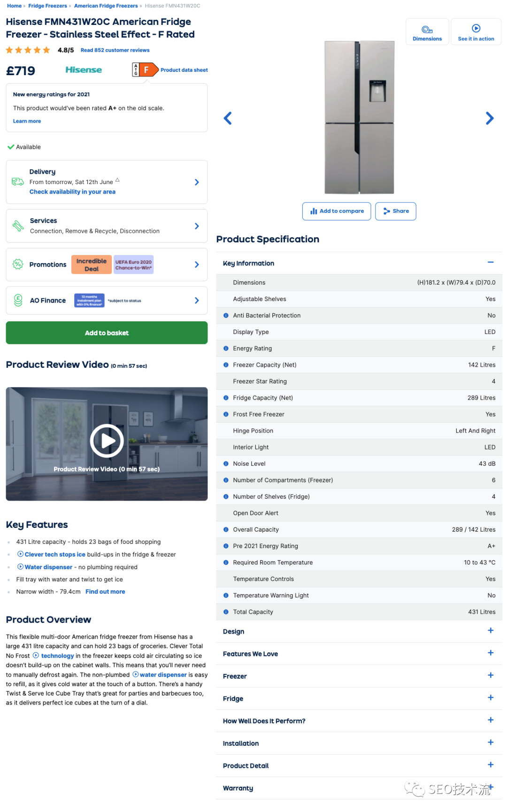
Task: Expand the Installation section
Action: (x=491, y=742)
